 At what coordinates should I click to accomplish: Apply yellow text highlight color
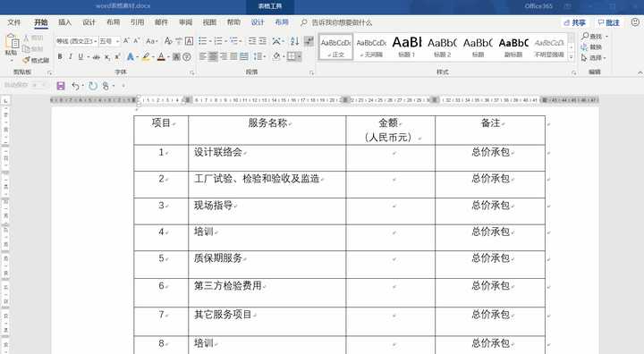[x=146, y=56]
